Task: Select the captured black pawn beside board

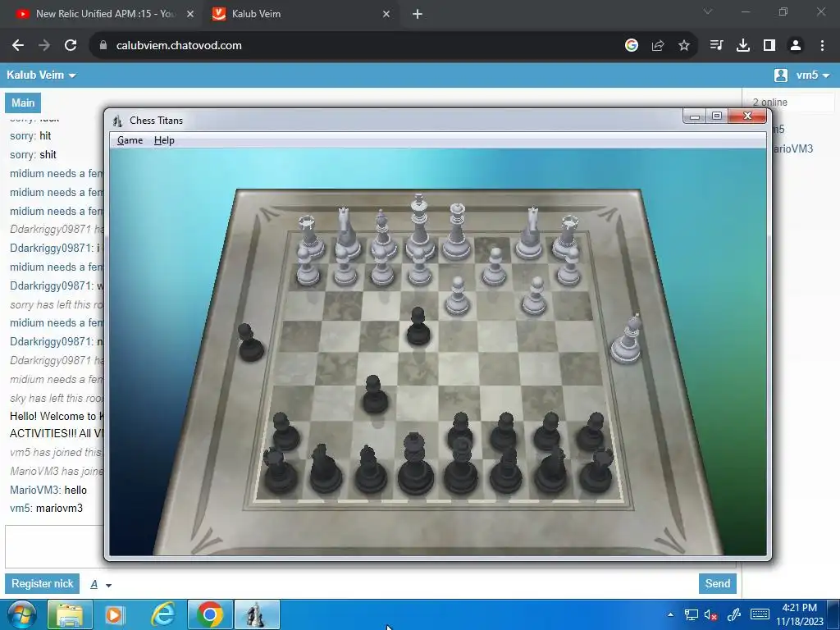Action: [x=249, y=342]
